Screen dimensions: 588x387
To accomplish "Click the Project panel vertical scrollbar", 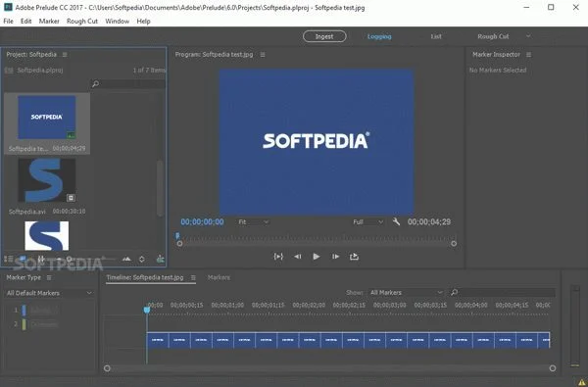I will (x=160, y=188).
